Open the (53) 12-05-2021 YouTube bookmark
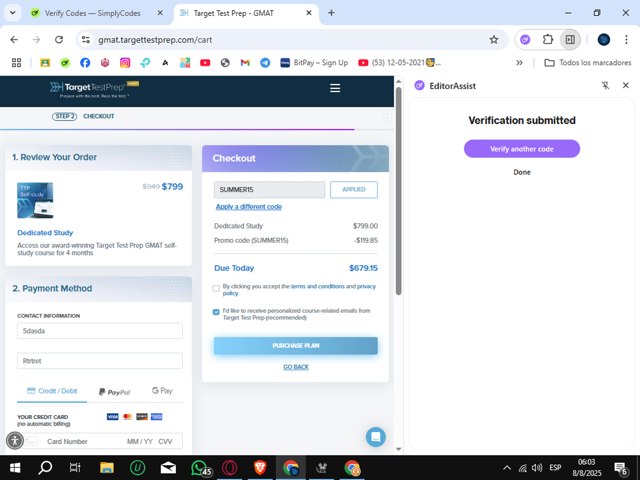This screenshot has height=480, width=640. [x=399, y=62]
